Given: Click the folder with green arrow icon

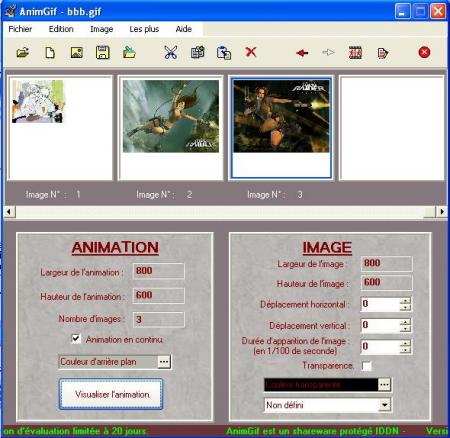Looking at the screenshot, I should (129, 52).
